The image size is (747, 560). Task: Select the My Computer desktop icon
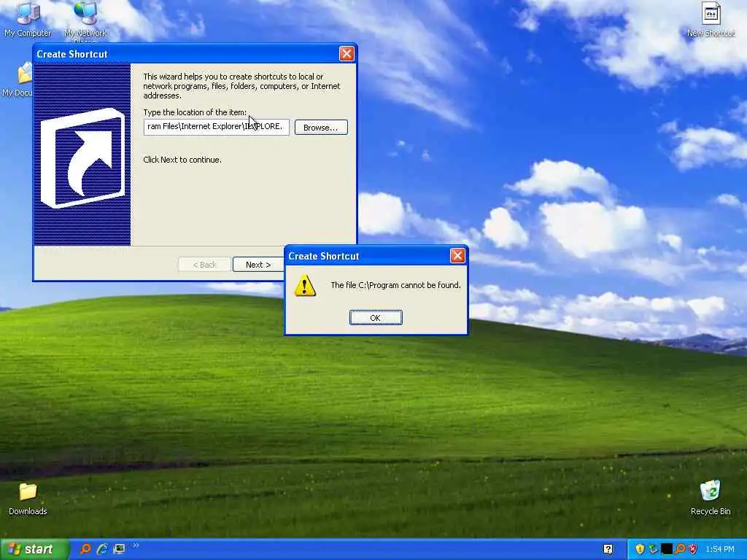[28, 20]
